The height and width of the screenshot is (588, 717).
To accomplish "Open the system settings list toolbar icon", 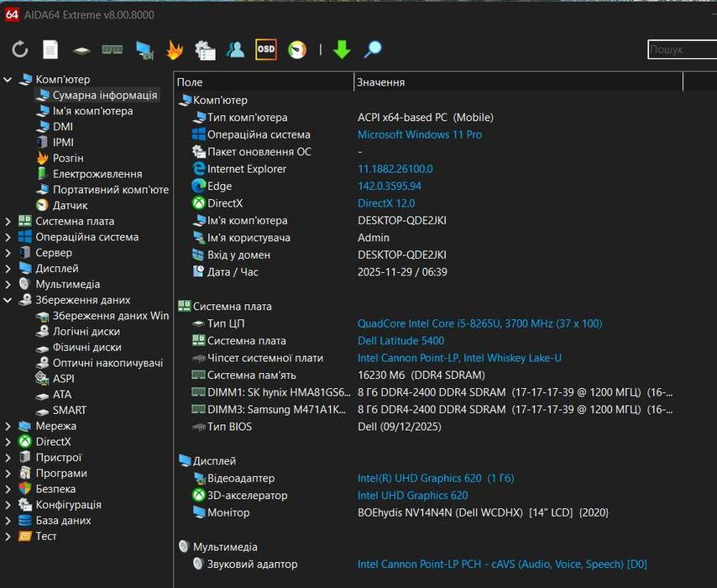I will (x=205, y=50).
